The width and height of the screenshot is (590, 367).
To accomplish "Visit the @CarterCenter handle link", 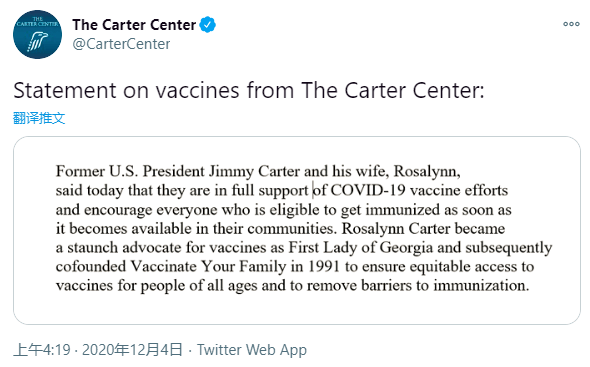I will pyautogui.click(x=121, y=44).
